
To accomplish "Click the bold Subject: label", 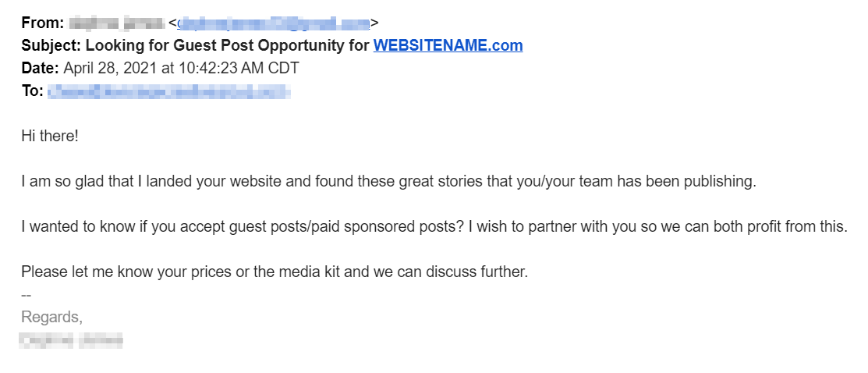I will click(51, 45).
